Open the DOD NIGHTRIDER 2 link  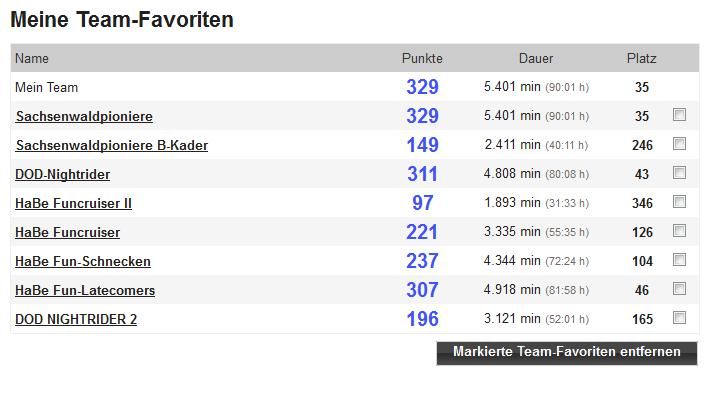[x=76, y=320]
